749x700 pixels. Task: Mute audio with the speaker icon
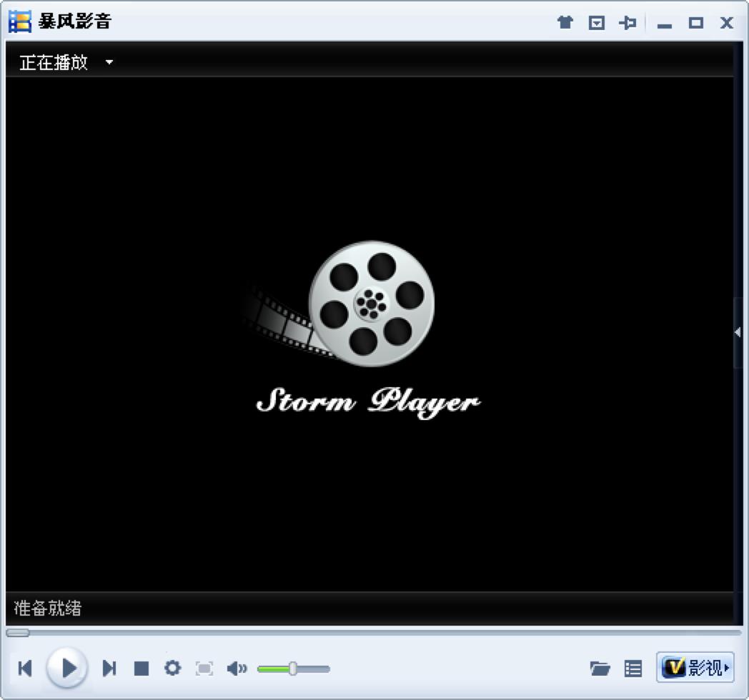click(237, 669)
